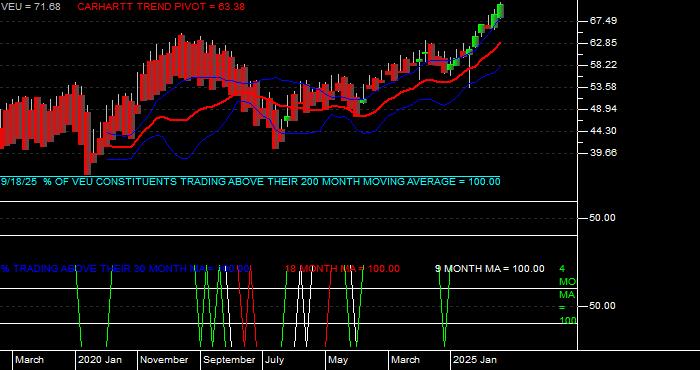The image size is (700, 370).
Task: Click the 50.00 label of the bottom panel
Action: (x=603, y=306)
